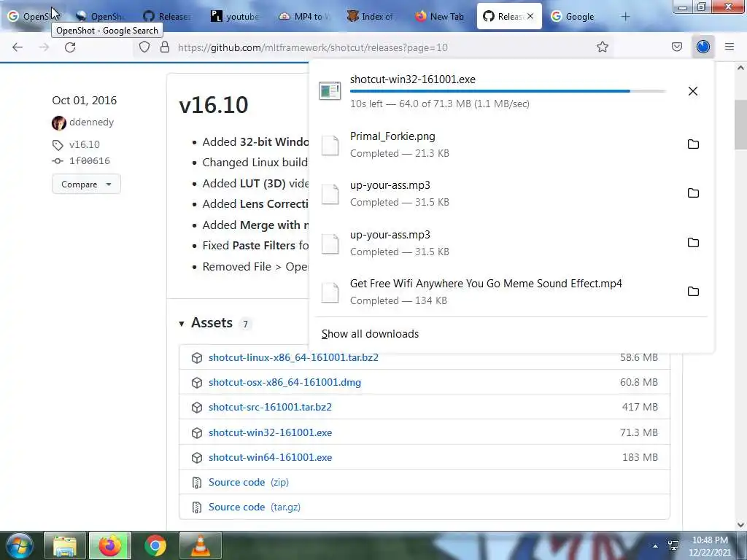Open the Firefox hamburger menu
747x560 pixels.
[x=729, y=47]
